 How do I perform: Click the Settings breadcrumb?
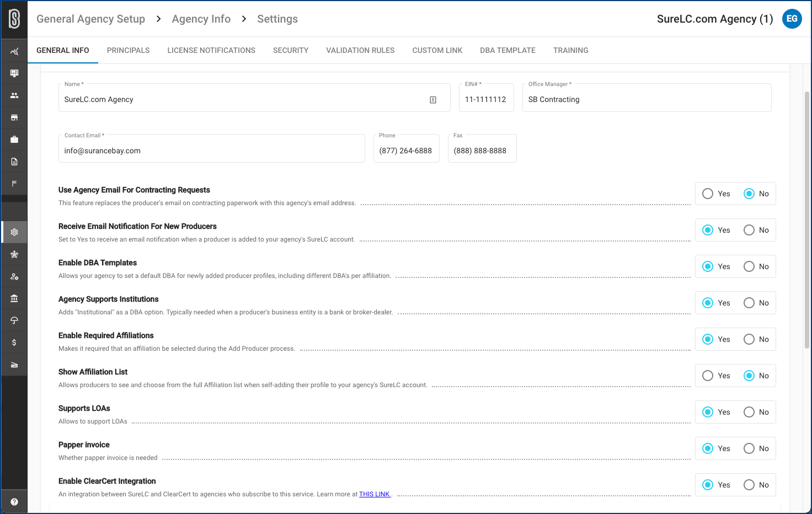click(277, 19)
